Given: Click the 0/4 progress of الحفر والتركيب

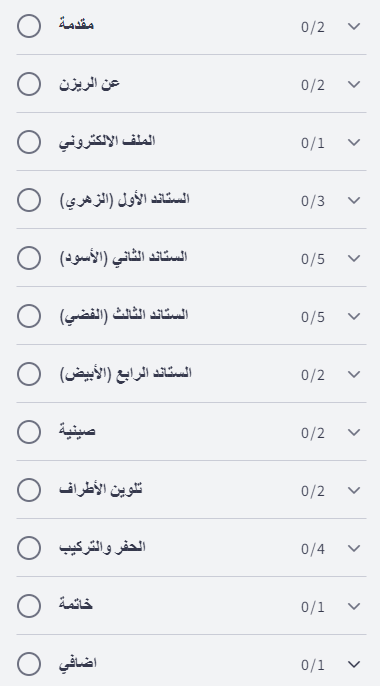Looking at the screenshot, I should [313, 549].
